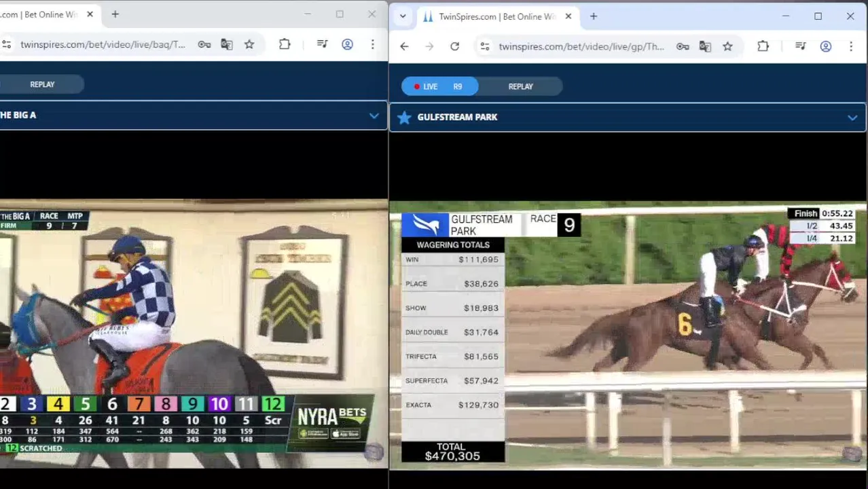Click the Gulfstream Park video stream
Viewport: 868px width, 489px height.
[x=628, y=336]
